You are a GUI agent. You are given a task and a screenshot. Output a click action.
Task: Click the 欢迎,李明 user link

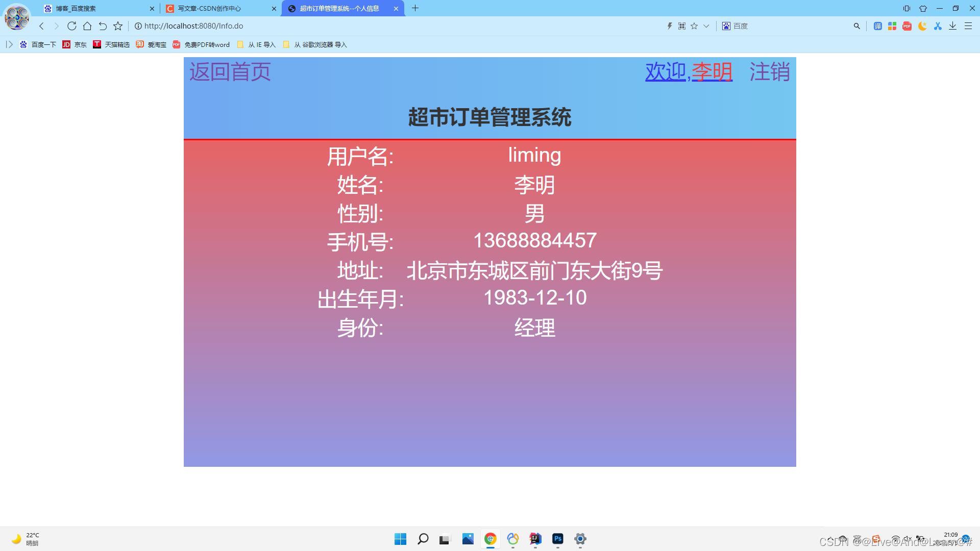click(x=689, y=72)
